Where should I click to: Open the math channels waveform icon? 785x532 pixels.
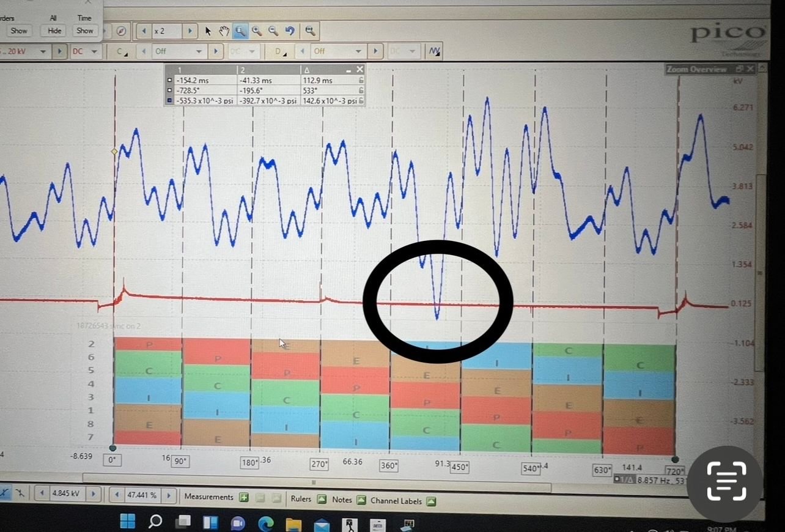435,51
